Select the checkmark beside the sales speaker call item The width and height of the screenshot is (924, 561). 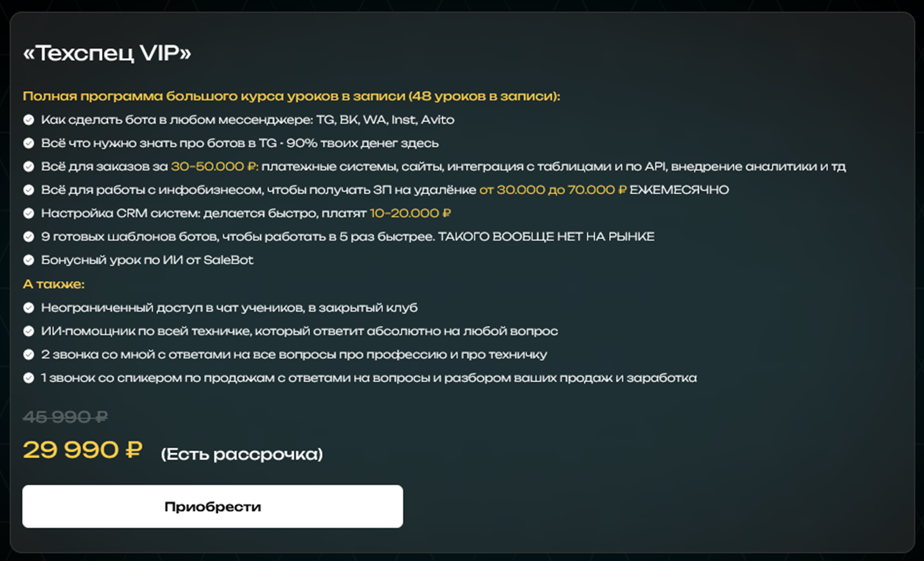[x=29, y=377]
